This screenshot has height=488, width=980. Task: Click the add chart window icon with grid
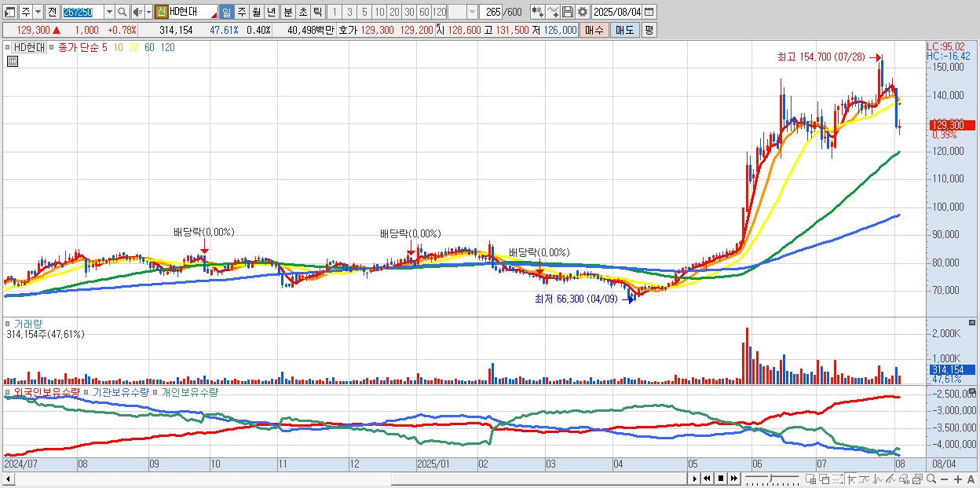tap(811, 479)
